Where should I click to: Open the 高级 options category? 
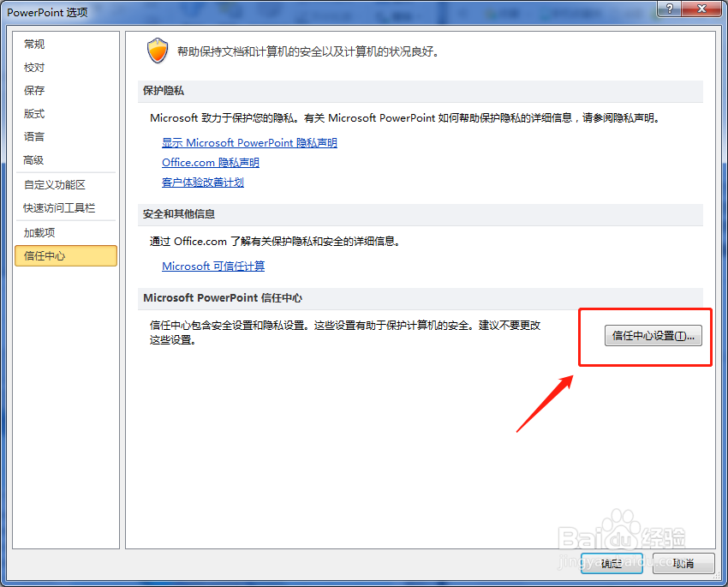(34, 160)
